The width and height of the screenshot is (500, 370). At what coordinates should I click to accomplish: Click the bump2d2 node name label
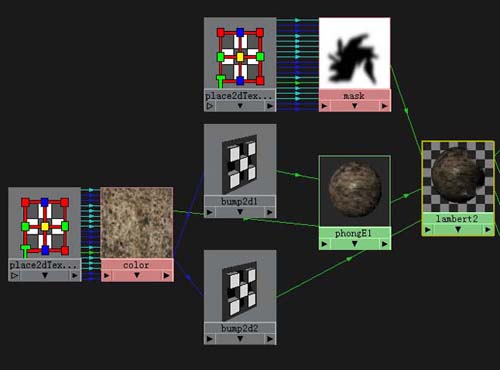coord(240,328)
